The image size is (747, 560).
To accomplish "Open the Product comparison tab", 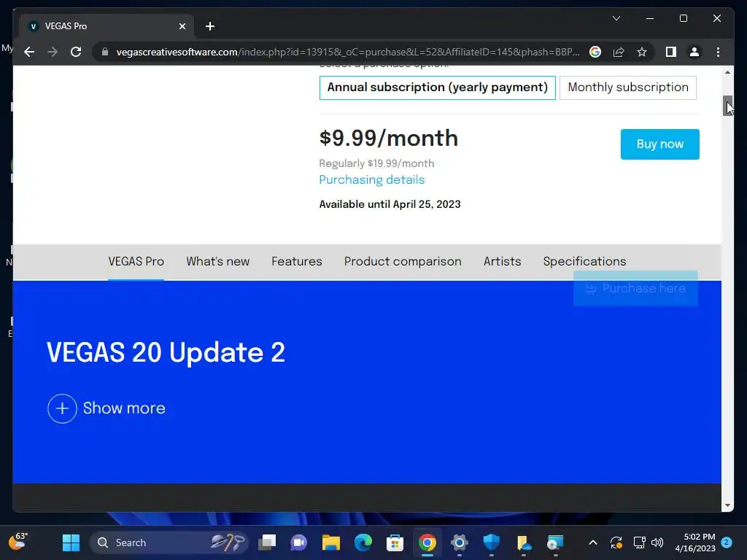I will tap(403, 262).
